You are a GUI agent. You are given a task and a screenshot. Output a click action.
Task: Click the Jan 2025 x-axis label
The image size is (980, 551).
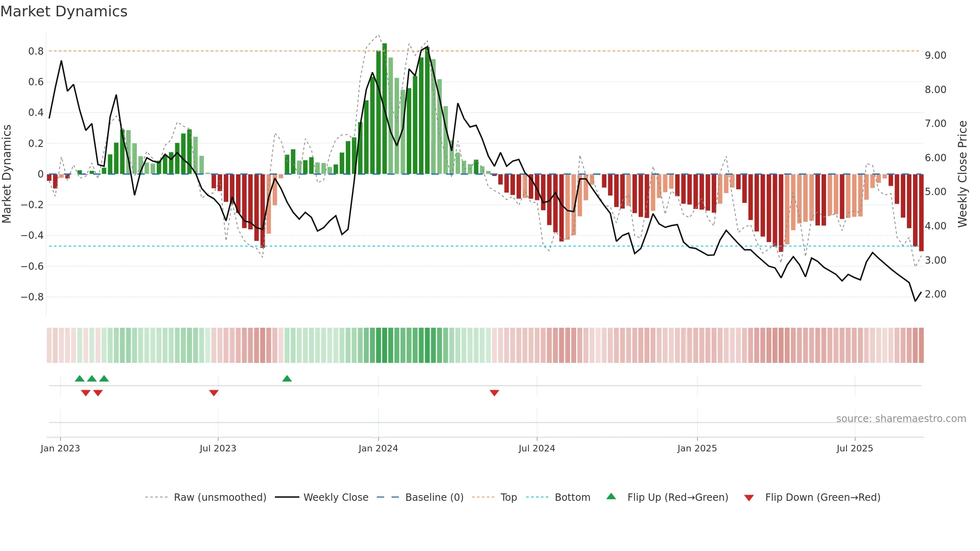(697, 449)
